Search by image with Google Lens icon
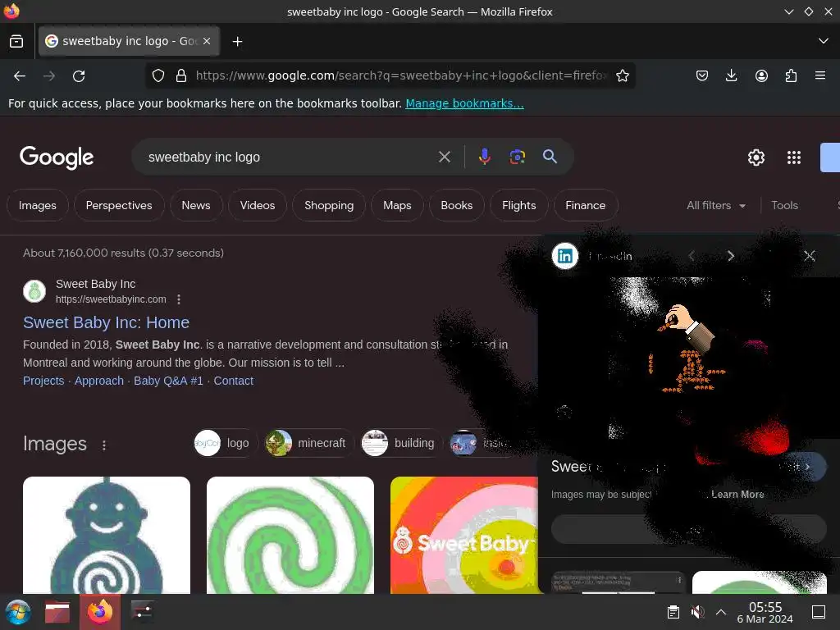The height and width of the screenshot is (630, 840). 517,157
